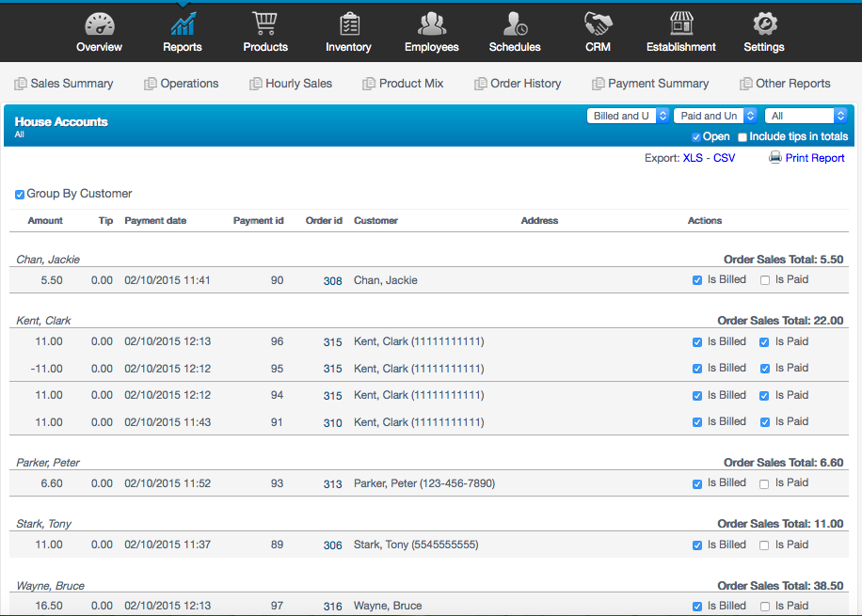Open the Inventory clipboard icon

pos(348,24)
